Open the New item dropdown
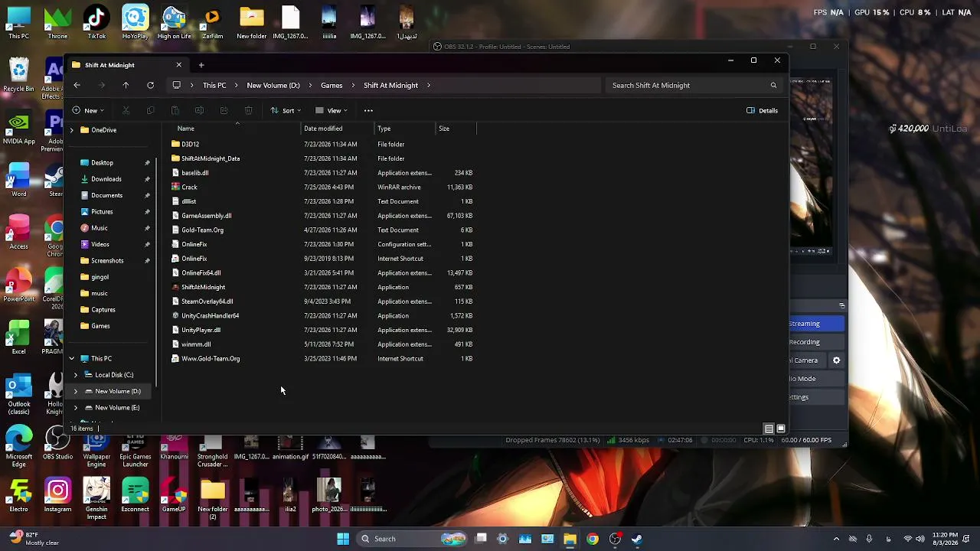Viewport: 980px width, 551px height. click(89, 110)
